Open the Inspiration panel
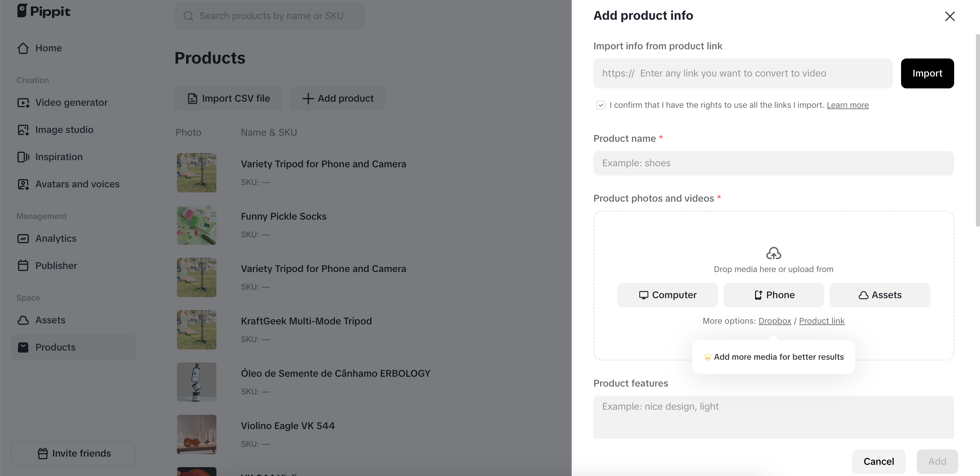The image size is (980, 476). click(59, 157)
